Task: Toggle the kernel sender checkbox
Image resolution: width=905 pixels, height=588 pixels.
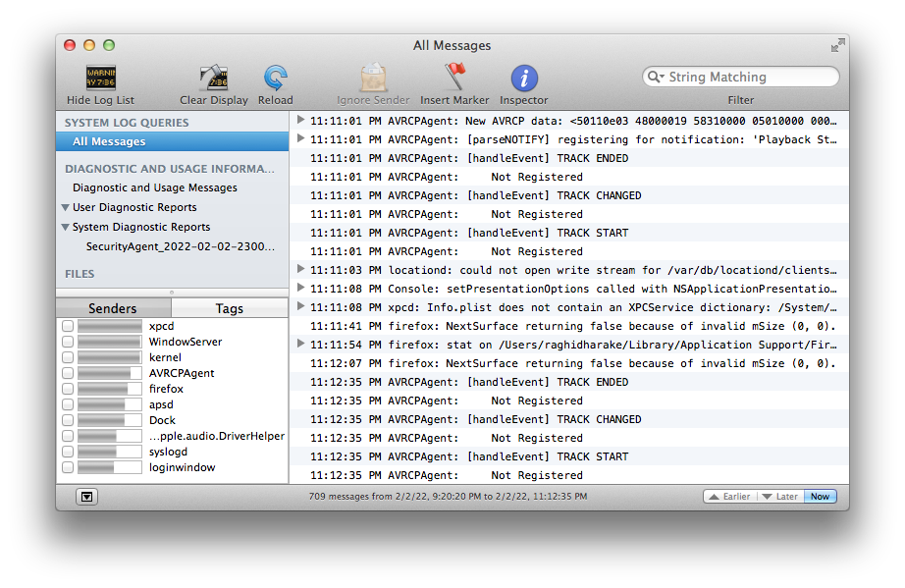Action: coord(68,357)
